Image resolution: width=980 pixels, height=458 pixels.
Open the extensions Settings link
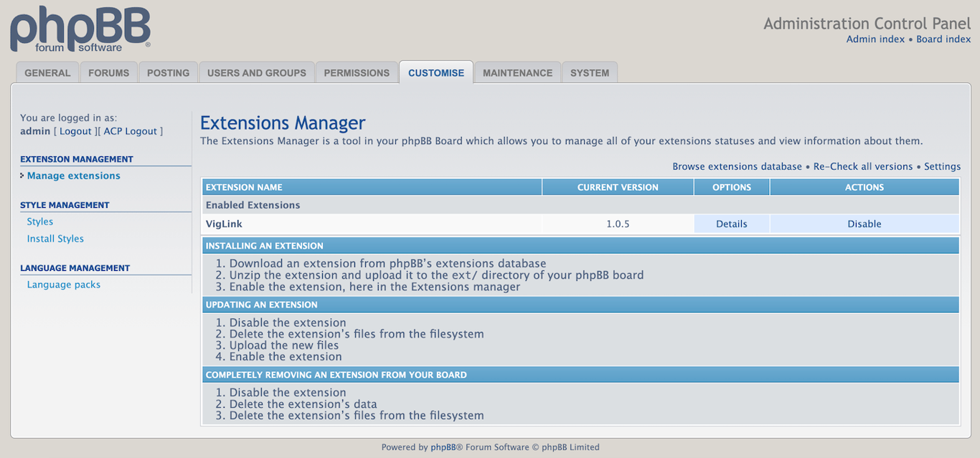(942, 166)
